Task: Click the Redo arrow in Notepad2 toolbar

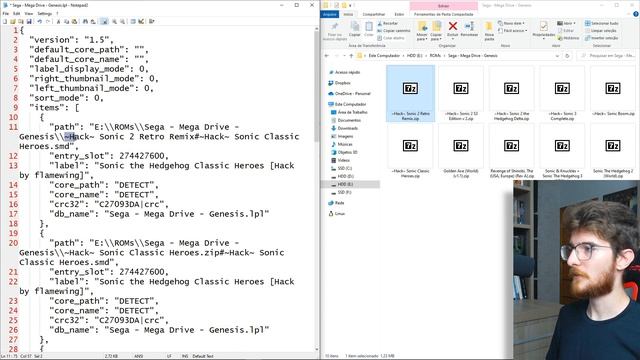Action: (48, 21)
